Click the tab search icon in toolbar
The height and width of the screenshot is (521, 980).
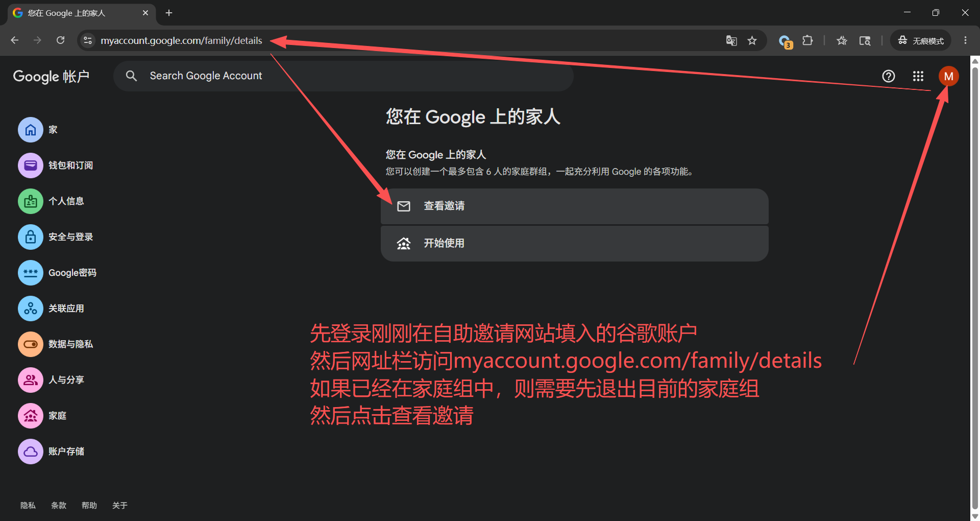pyautogui.click(x=865, y=40)
